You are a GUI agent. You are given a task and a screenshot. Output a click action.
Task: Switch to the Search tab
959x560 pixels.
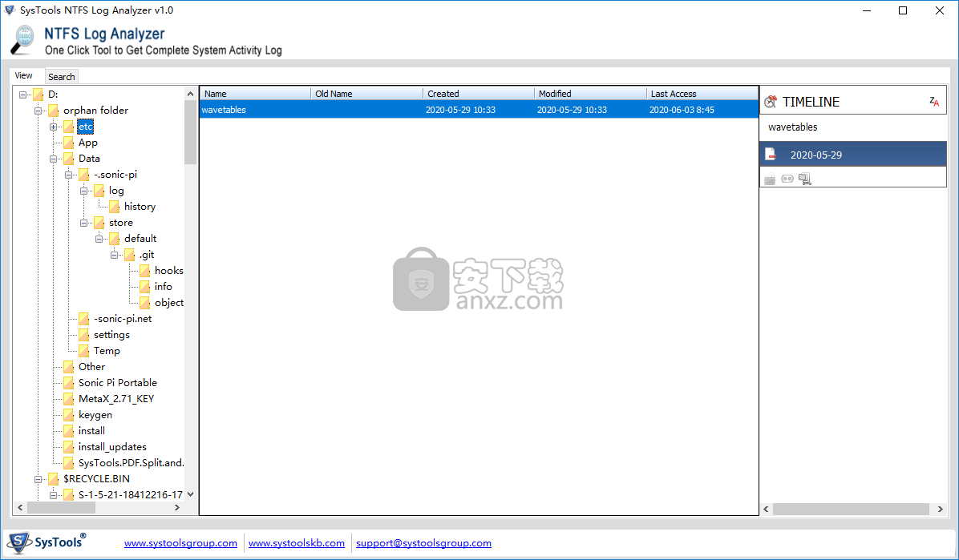[61, 76]
